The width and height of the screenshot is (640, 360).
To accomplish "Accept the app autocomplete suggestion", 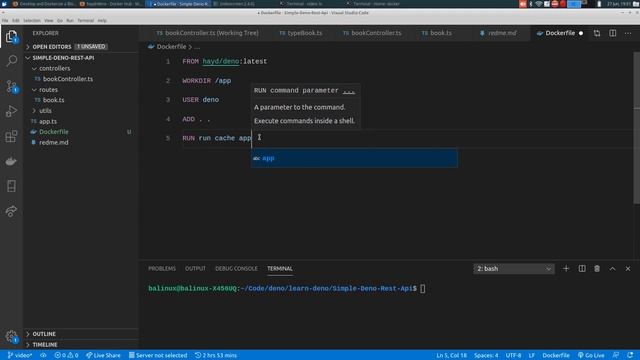I will coord(354,158).
